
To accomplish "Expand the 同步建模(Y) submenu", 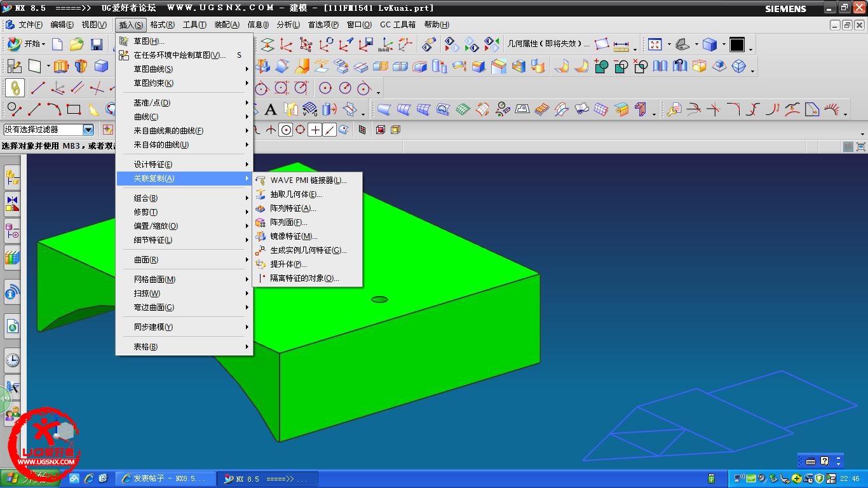I will click(x=185, y=327).
